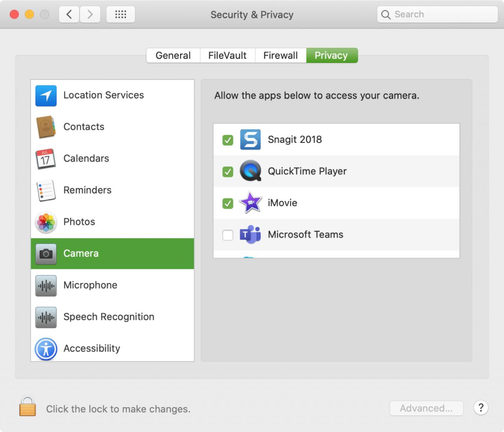Click the Camera icon in sidebar

pos(46,254)
